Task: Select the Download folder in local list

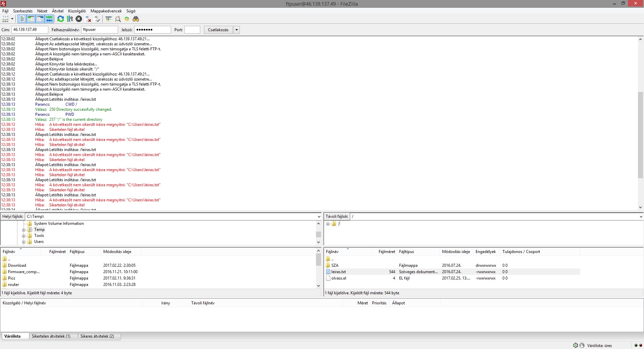Action: tap(17, 265)
